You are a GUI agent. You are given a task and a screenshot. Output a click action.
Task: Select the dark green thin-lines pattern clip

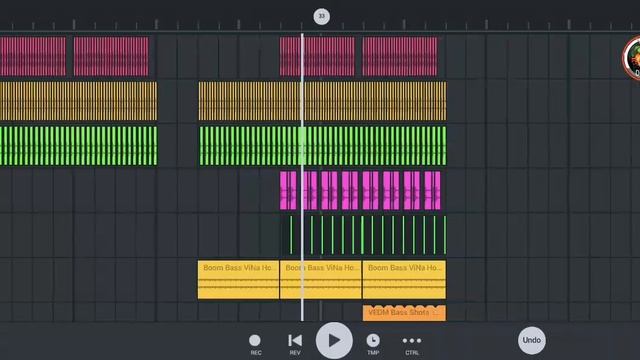(x=363, y=235)
